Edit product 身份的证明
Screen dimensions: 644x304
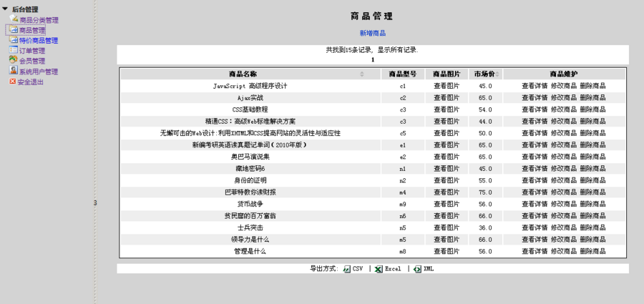[x=564, y=181]
